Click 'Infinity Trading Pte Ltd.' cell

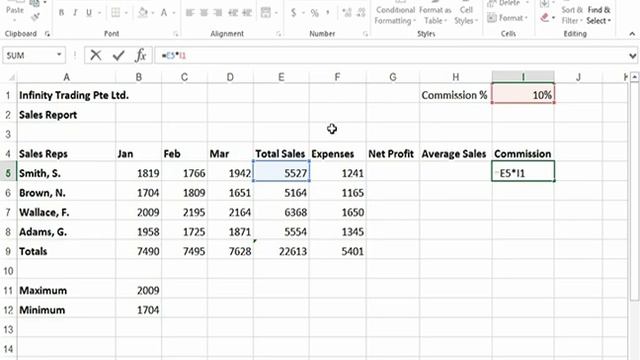[66, 95]
